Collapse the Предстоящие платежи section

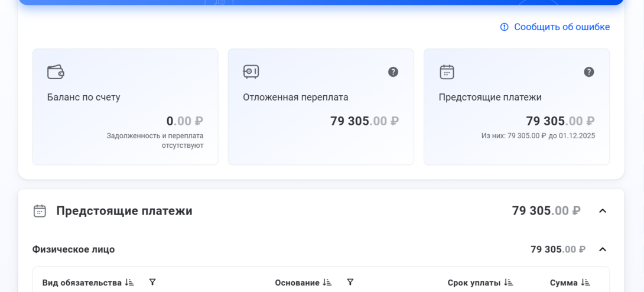602,211
